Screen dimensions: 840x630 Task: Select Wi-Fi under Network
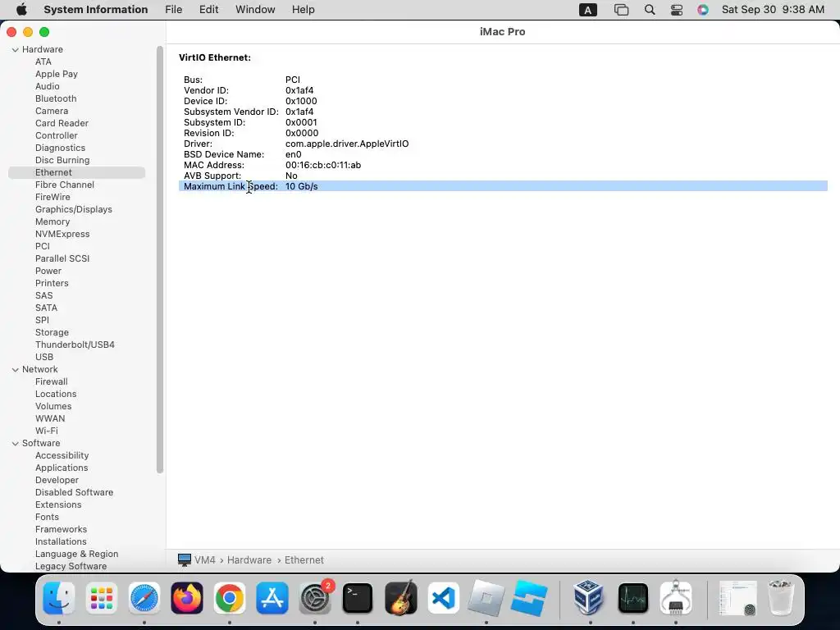[x=47, y=431]
